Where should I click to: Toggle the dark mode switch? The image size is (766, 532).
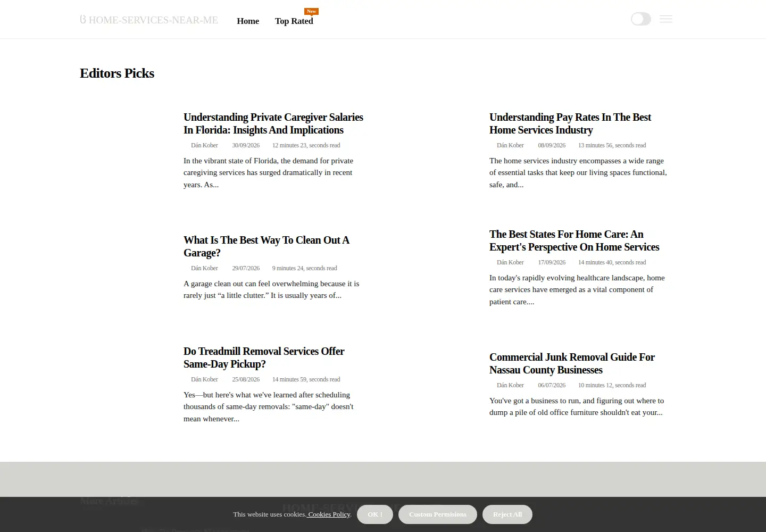point(640,19)
